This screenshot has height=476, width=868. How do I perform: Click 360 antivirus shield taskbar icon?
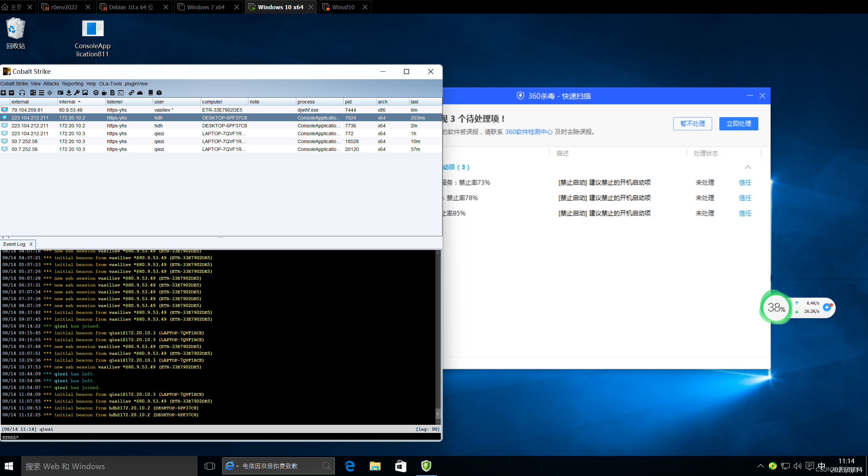coord(426,466)
